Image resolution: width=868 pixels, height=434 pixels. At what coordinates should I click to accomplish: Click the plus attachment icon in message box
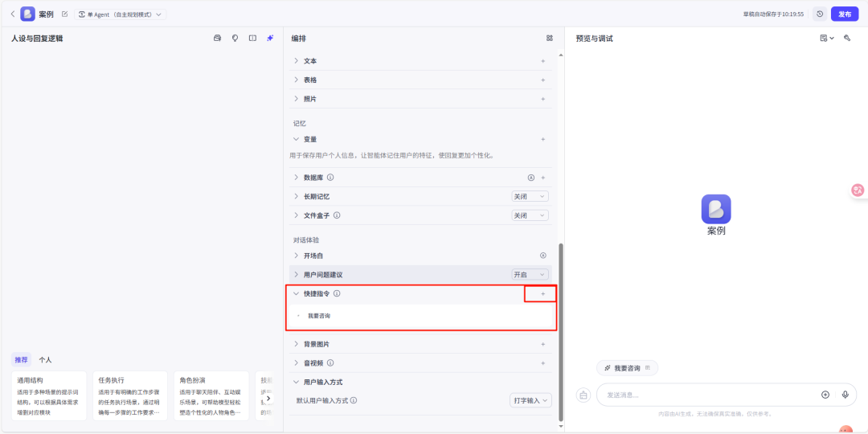click(x=825, y=395)
